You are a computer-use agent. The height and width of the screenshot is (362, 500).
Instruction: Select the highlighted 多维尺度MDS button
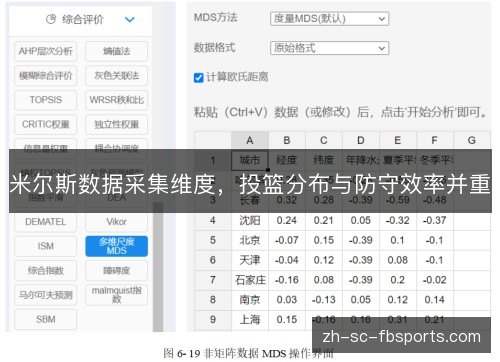(x=116, y=246)
